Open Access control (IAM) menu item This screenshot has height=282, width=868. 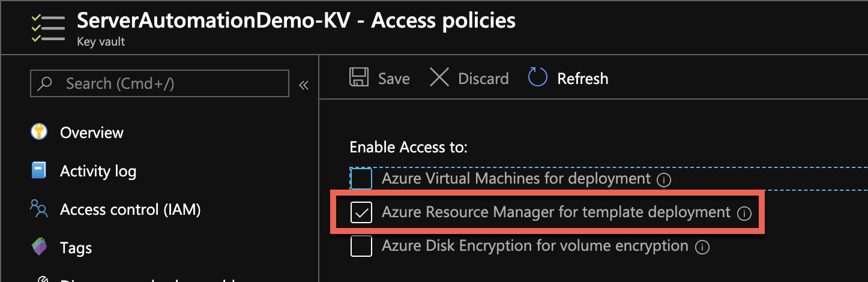tap(130, 209)
